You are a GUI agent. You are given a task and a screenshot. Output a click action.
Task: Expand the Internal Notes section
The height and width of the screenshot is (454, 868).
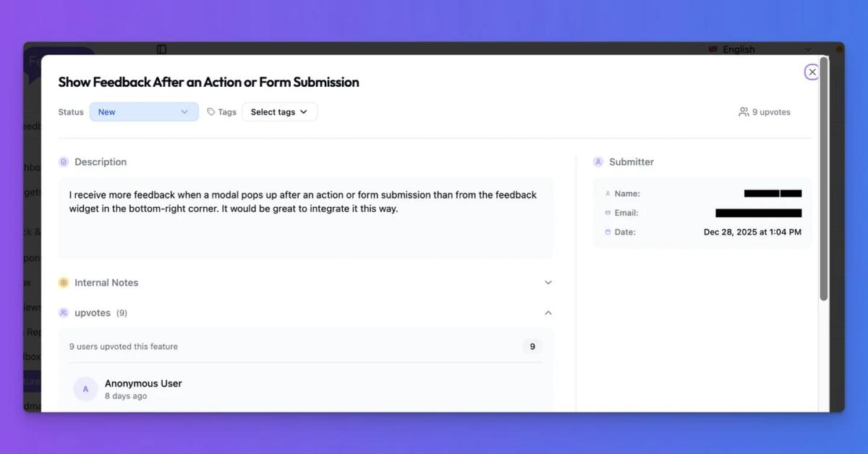tap(548, 282)
